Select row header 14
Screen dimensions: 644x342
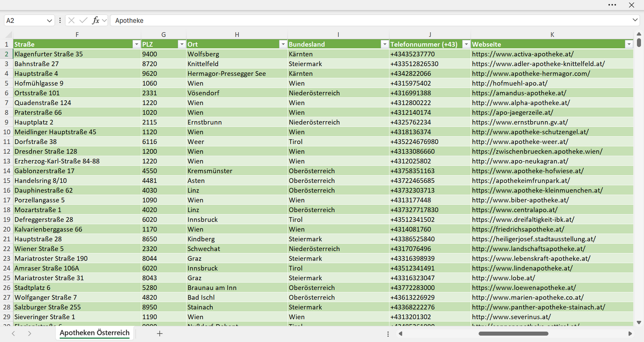(x=7, y=171)
